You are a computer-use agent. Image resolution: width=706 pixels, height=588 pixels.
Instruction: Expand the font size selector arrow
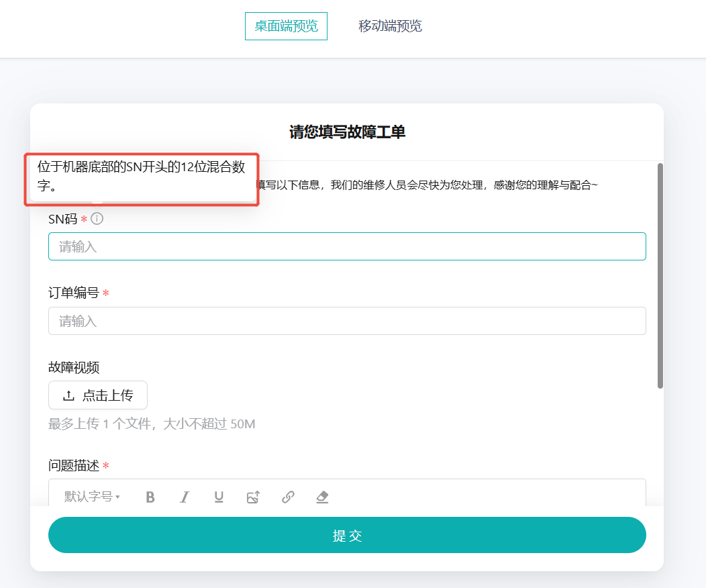(x=117, y=497)
